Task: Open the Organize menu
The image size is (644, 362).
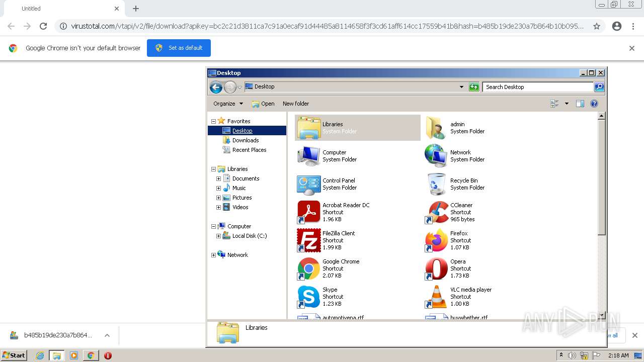Action: point(228,104)
